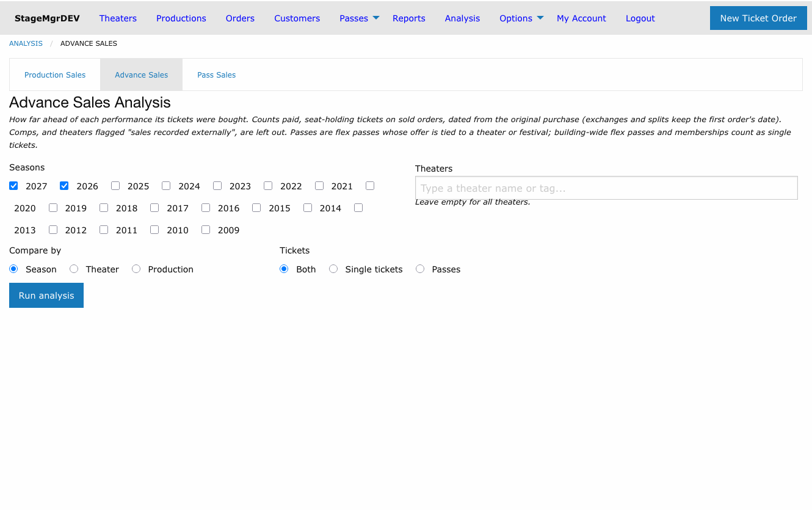Select the Both tickets radio button
812x510 pixels.
click(x=284, y=269)
